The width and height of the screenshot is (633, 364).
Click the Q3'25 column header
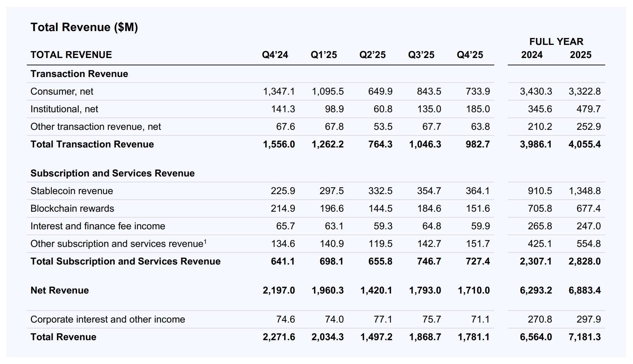pos(421,55)
